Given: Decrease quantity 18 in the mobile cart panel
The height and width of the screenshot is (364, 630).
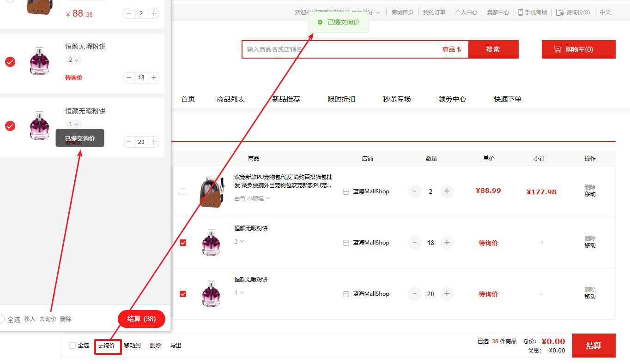Looking at the screenshot, I should [129, 78].
